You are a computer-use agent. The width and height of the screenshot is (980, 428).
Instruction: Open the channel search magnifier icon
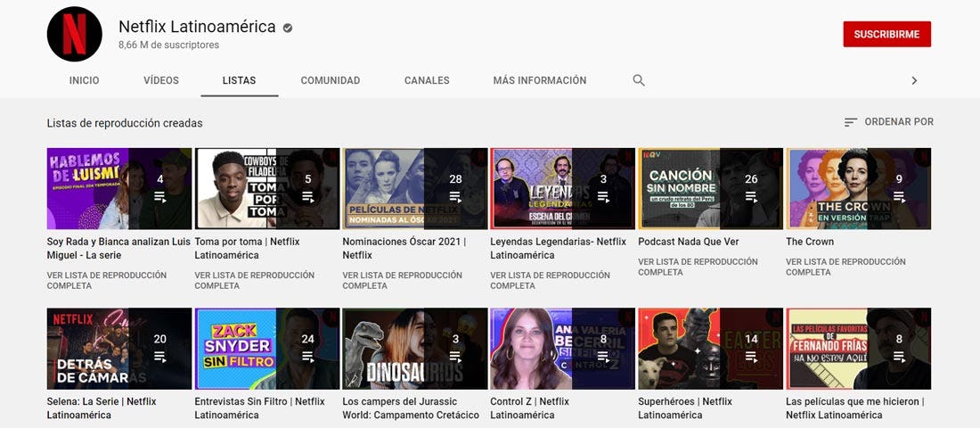pos(639,80)
